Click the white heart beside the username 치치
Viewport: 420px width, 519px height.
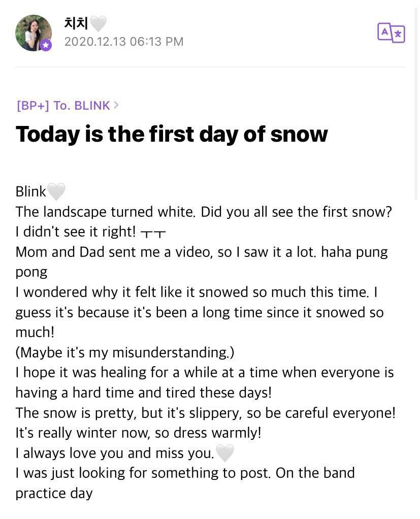[x=98, y=23]
